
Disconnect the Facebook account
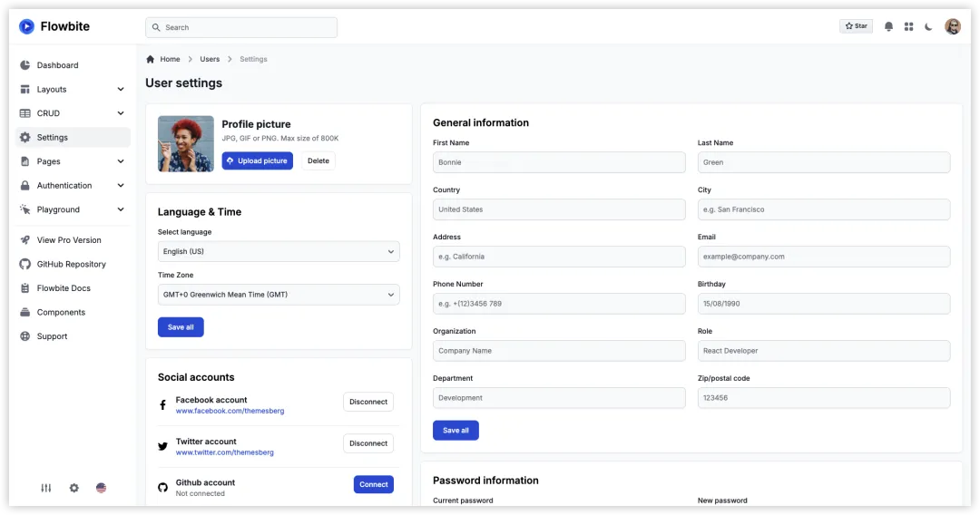click(x=368, y=402)
